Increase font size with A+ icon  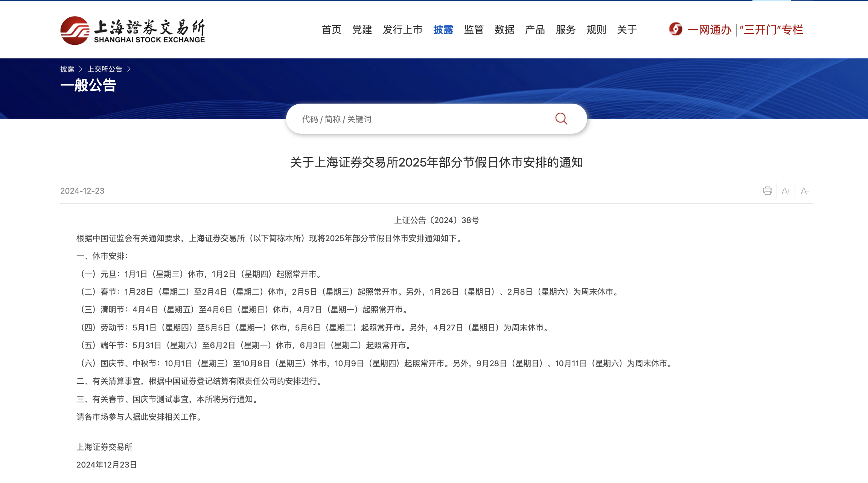click(786, 191)
